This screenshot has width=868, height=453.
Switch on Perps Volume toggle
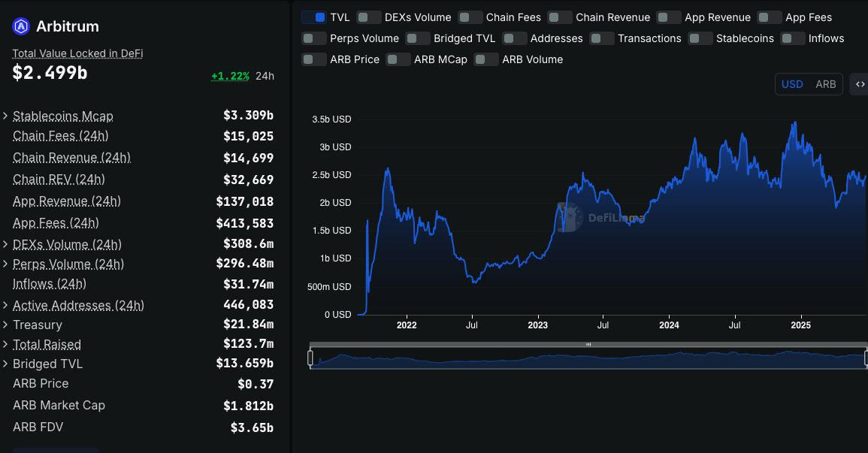pos(314,38)
